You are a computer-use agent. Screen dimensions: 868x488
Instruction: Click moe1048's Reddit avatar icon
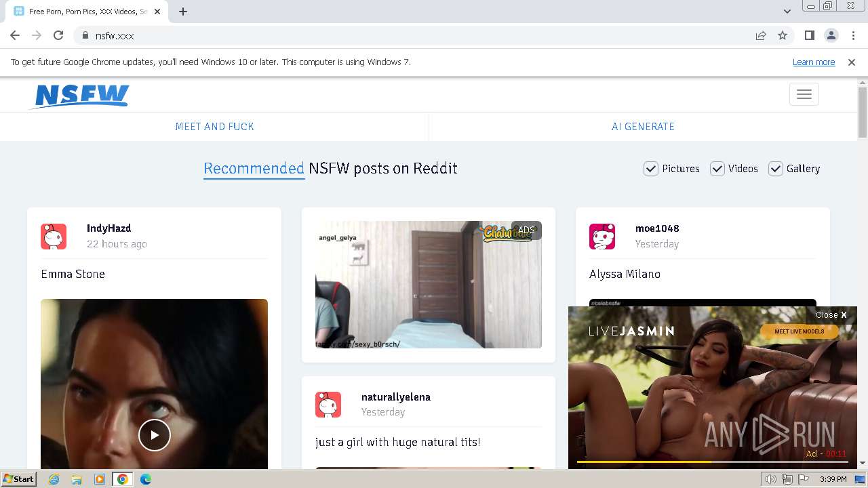[x=602, y=237]
